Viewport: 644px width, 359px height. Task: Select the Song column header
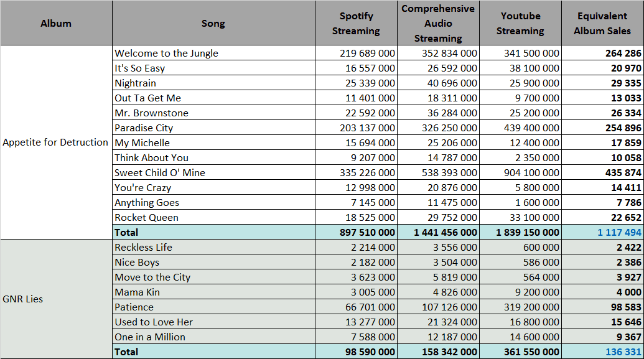[213, 23]
